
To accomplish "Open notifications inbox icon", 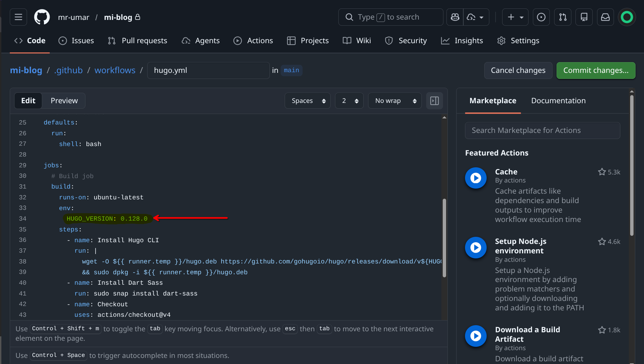I will (x=605, y=17).
